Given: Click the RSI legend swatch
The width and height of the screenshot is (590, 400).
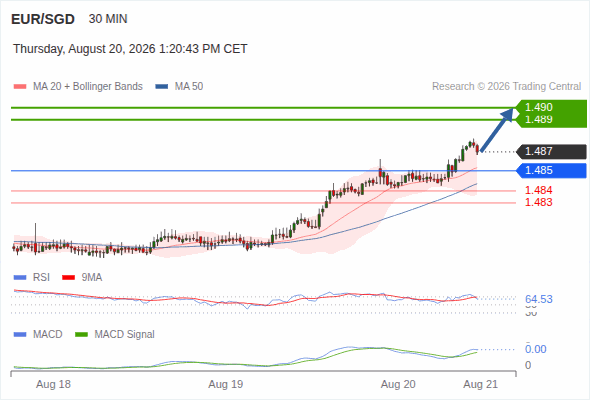Looking at the screenshot, I should [20, 278].
